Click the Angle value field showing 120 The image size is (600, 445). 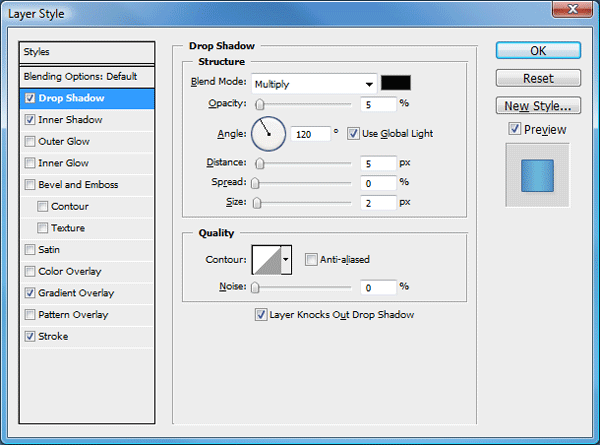click(310, 134)
